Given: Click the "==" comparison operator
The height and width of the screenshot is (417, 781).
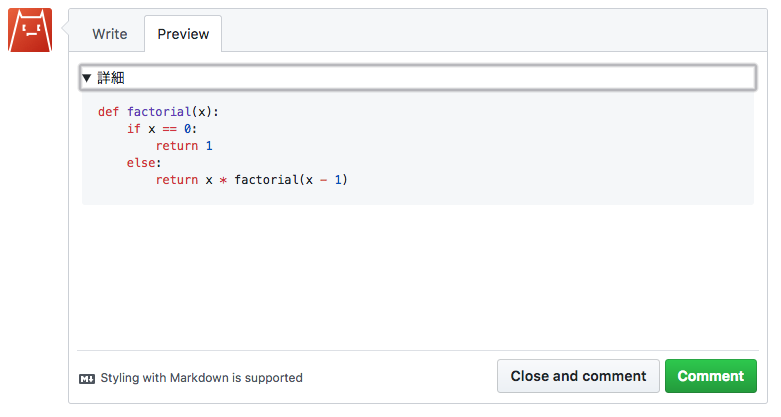Looking at the screenshot, I should click(170, 129).
